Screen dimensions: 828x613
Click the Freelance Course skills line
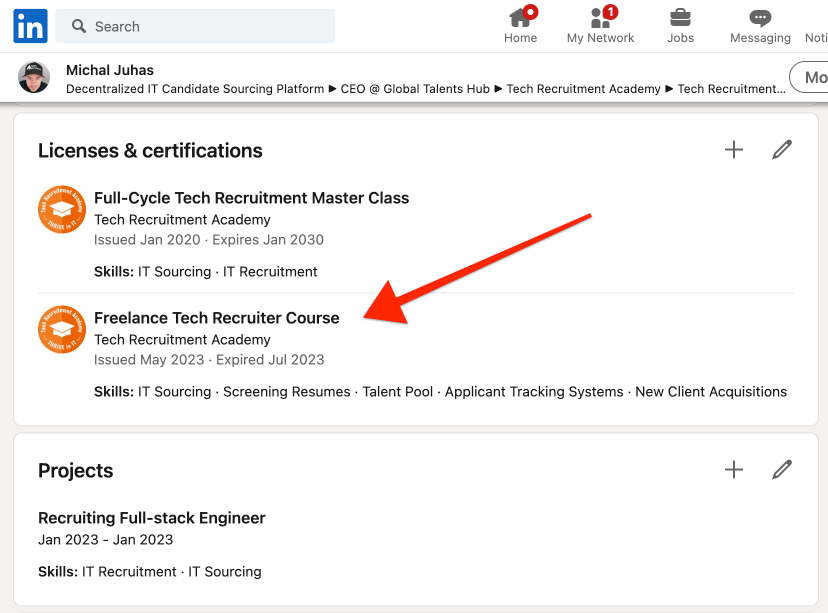tap(440, 391)
